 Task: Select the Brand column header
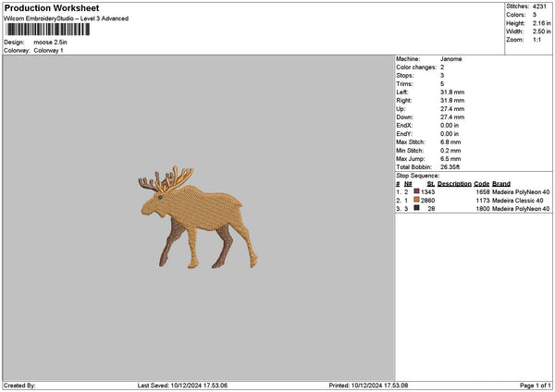pyautogui.click(x=501, y=183)
